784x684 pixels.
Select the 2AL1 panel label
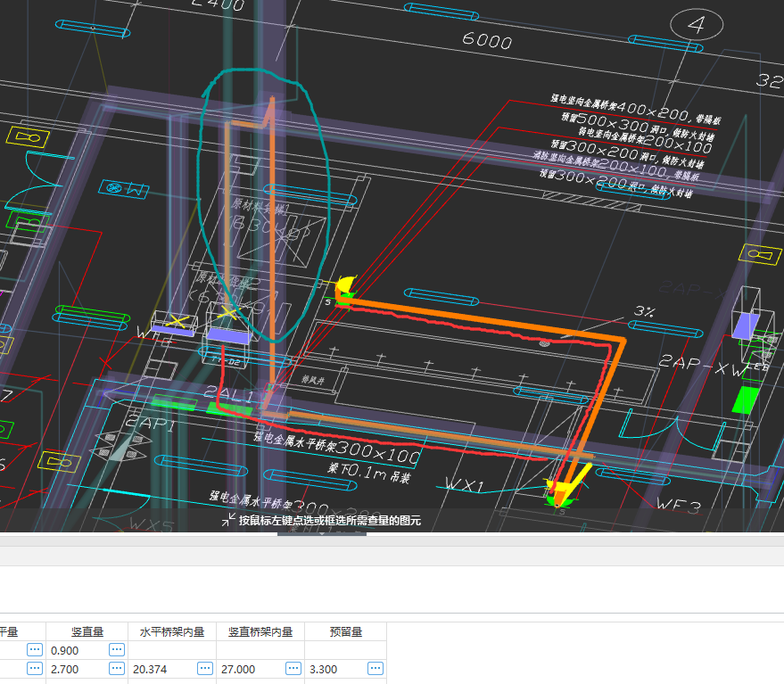point(229,394)
